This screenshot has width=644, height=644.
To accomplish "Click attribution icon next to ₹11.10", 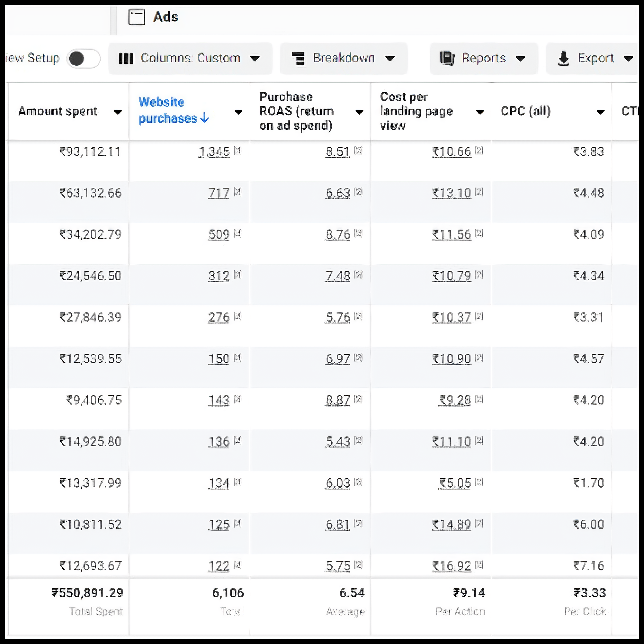I will point(479,441).
